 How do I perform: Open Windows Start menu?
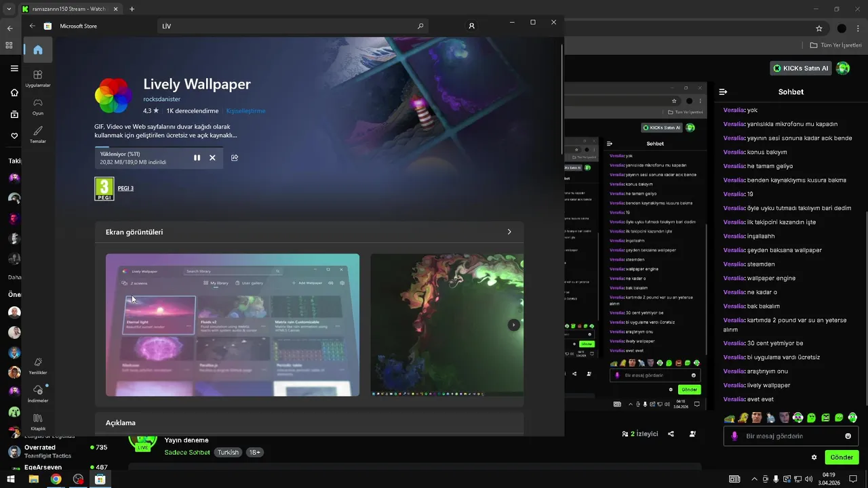[x=11, y=479]
